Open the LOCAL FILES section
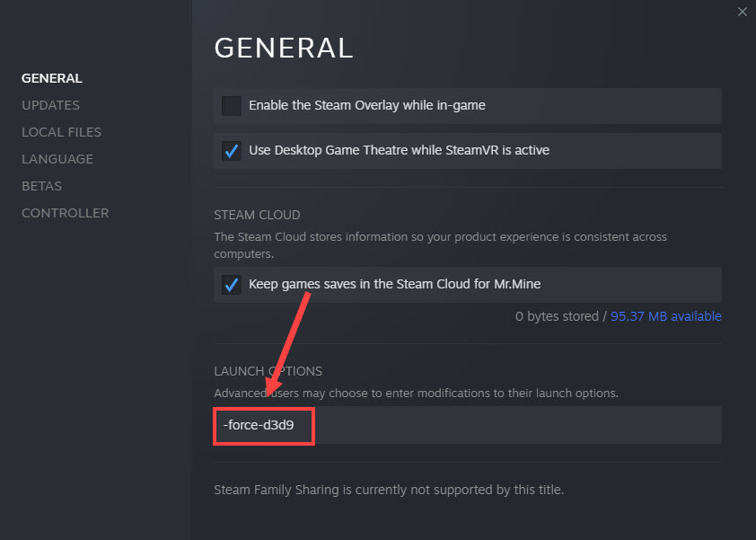The image size is (756, 540). click(61, 132)
